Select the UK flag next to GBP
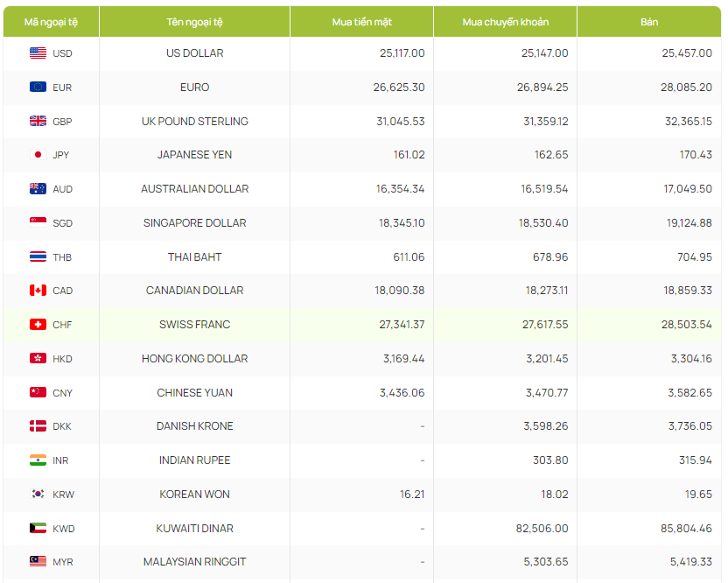Screen dimensions: 728x583 point(38,122)
